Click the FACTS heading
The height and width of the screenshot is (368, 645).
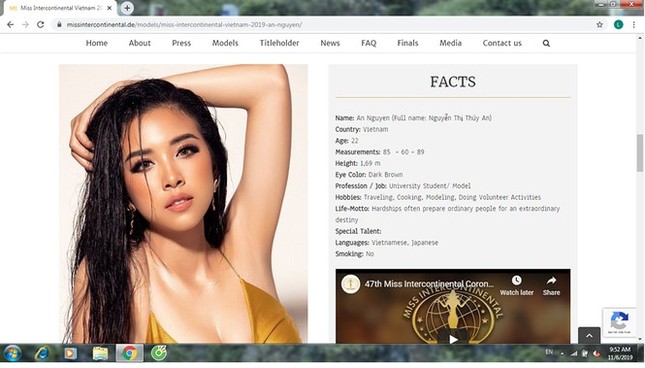click(x=453, y=82)
